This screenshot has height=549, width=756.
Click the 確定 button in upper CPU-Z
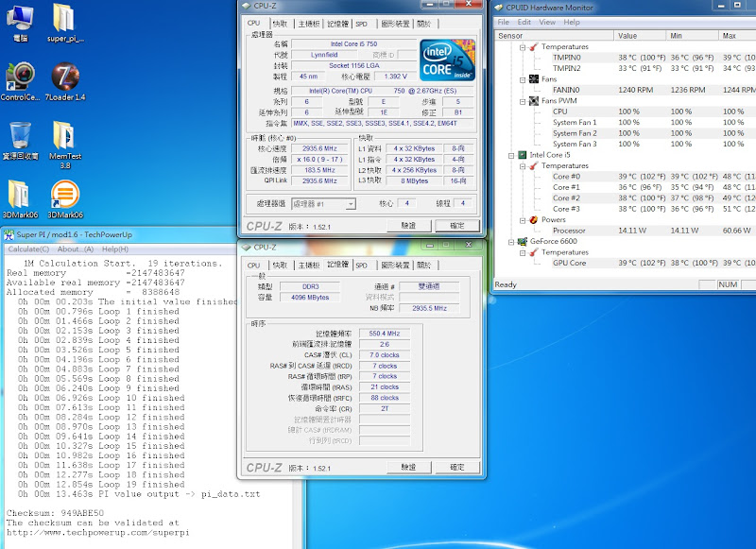point(457,225)
